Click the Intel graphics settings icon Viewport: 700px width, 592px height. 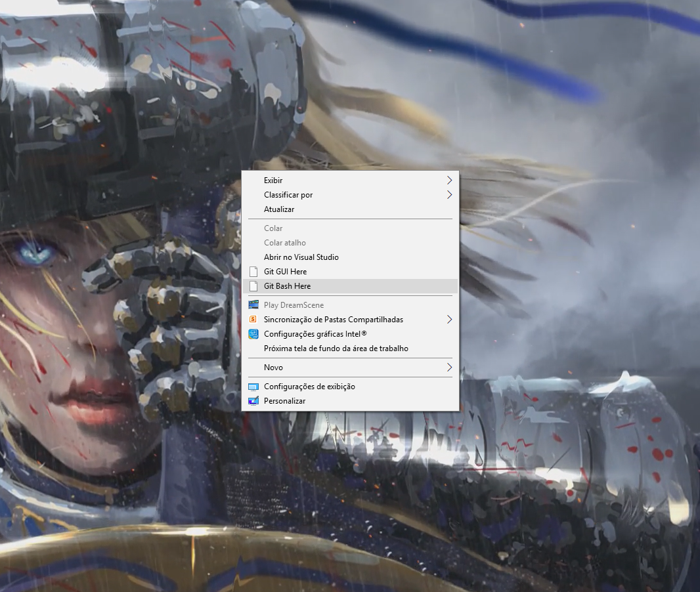253,334
